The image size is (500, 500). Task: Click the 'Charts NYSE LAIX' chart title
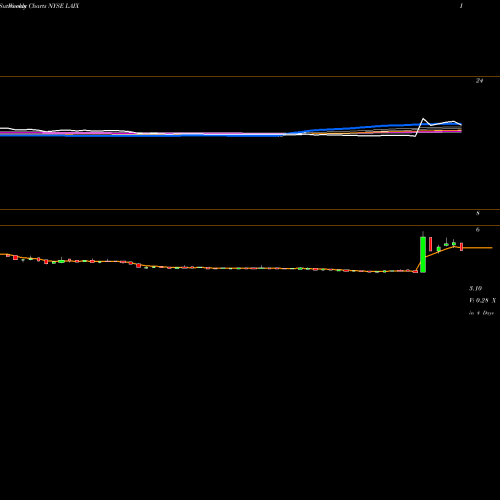pyautogui.click(x=54, y=6)
